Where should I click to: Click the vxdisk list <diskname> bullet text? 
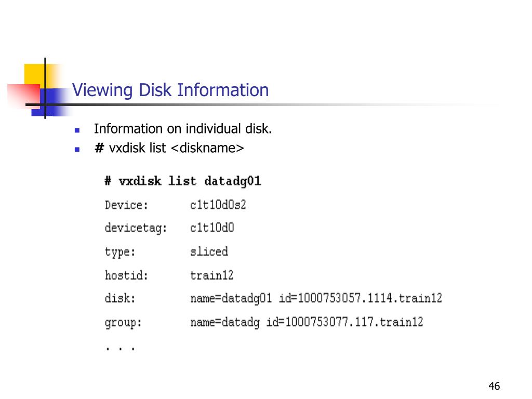(169, 148)
